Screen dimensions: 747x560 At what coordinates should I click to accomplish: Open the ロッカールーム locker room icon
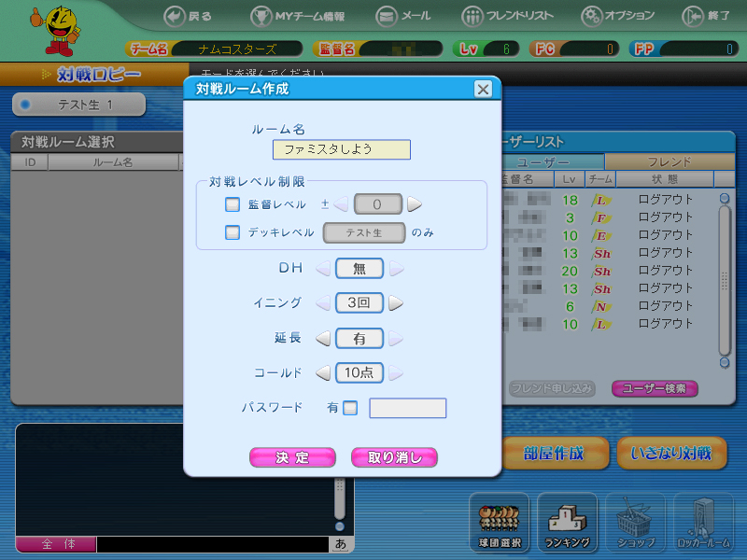tap(703, 521)
